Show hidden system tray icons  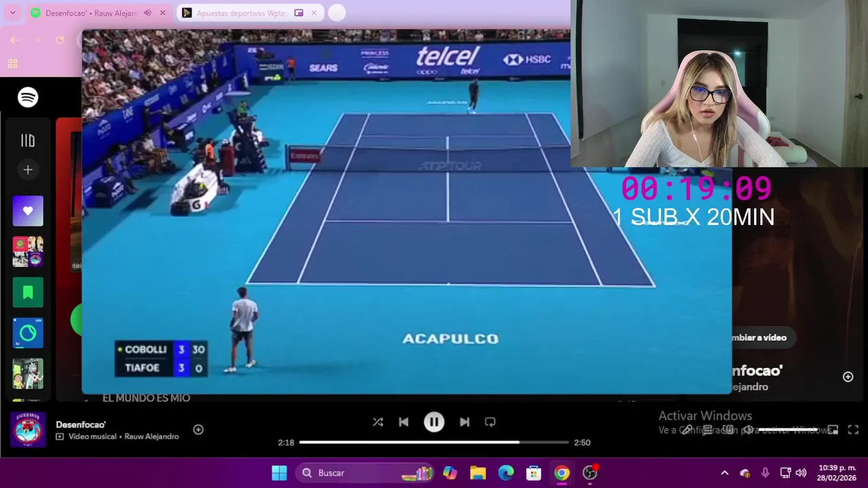724,473
